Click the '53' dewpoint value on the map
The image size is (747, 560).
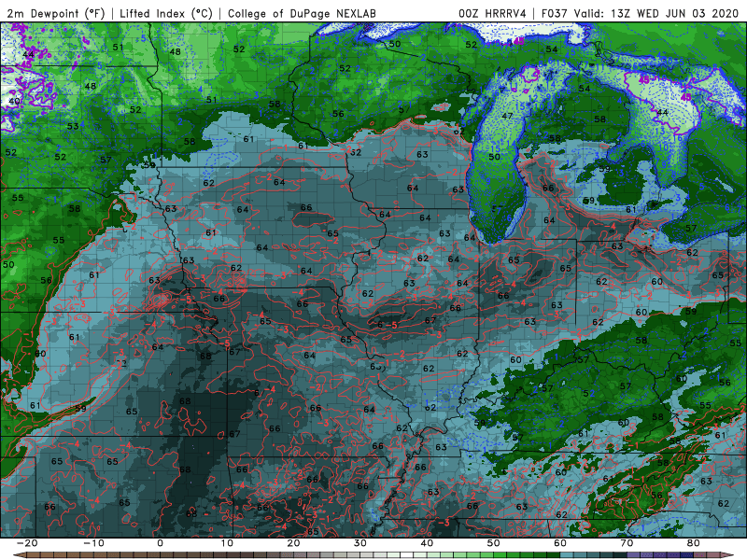(x=73, y=126)
